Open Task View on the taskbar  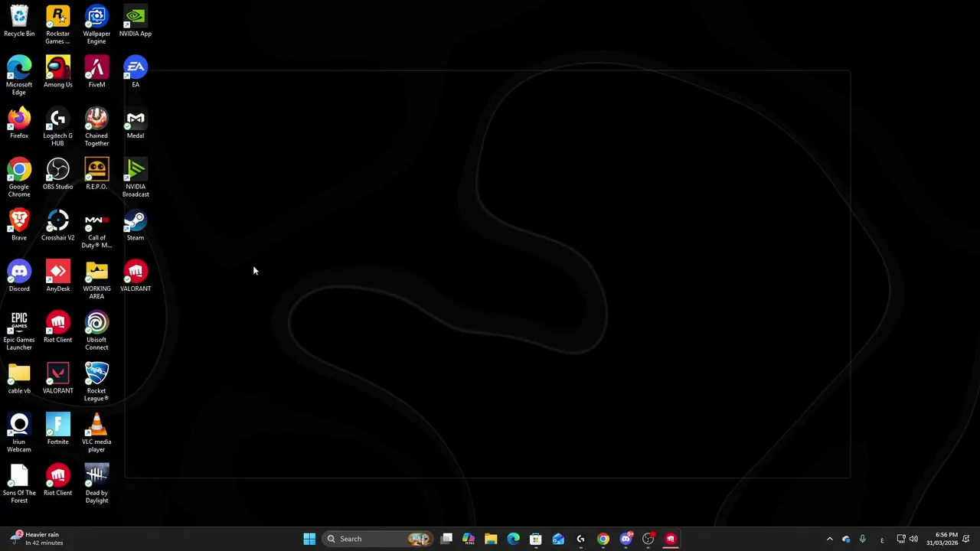click(x=446, y=539)
